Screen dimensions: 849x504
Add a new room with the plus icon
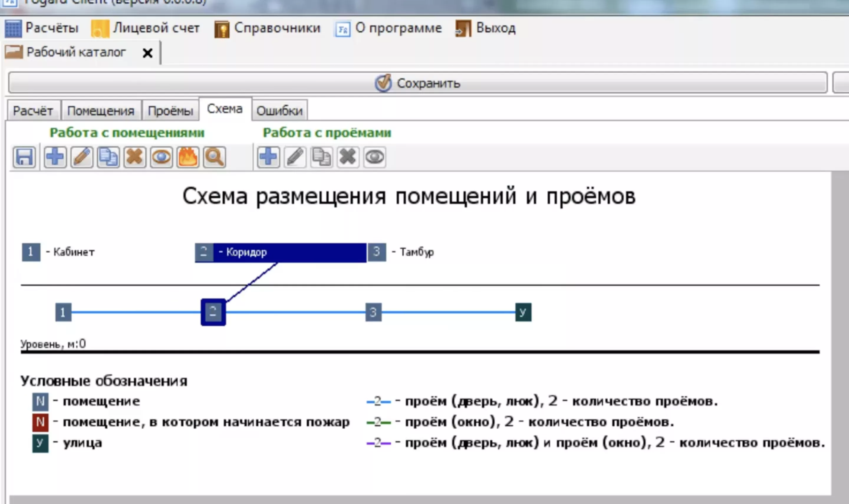click(x=55, y=157)
